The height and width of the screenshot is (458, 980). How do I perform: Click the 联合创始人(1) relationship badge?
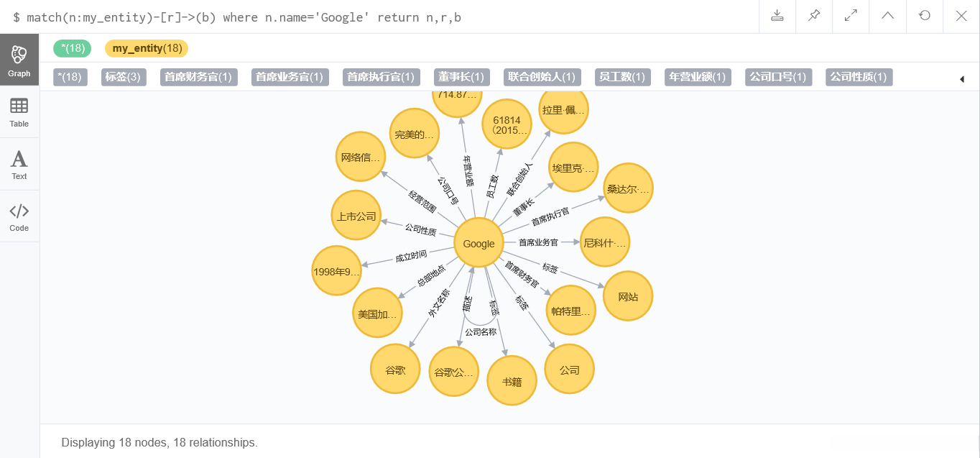click(x=542, y=77)
